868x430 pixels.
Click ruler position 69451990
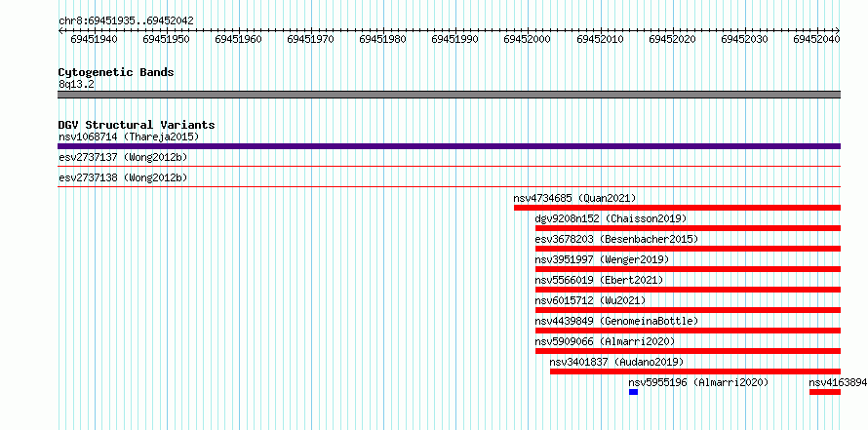coord(455,39)
